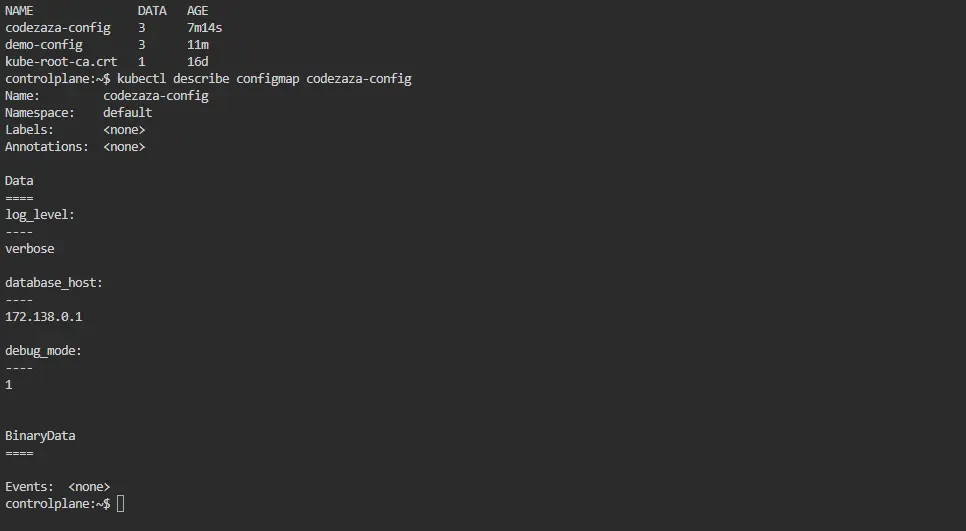The image size is (966, 531).
Task: Click the 7m14s age value
Action: (204, 28)
